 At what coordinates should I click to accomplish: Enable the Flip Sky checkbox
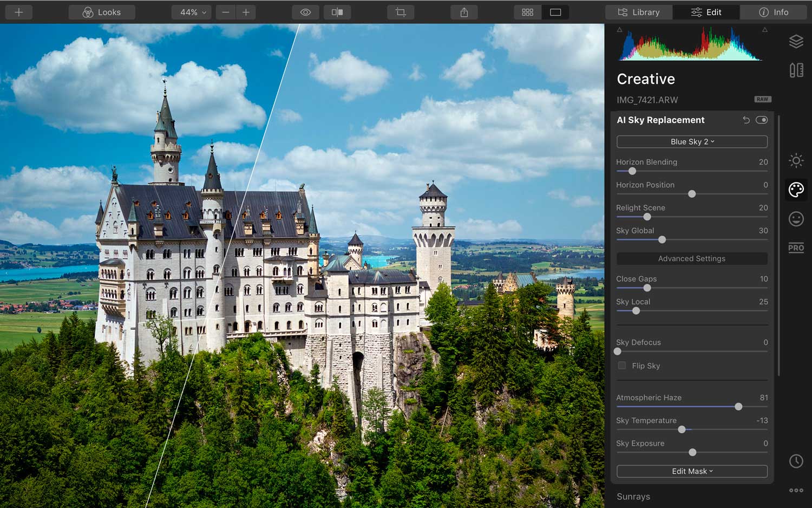622,366
